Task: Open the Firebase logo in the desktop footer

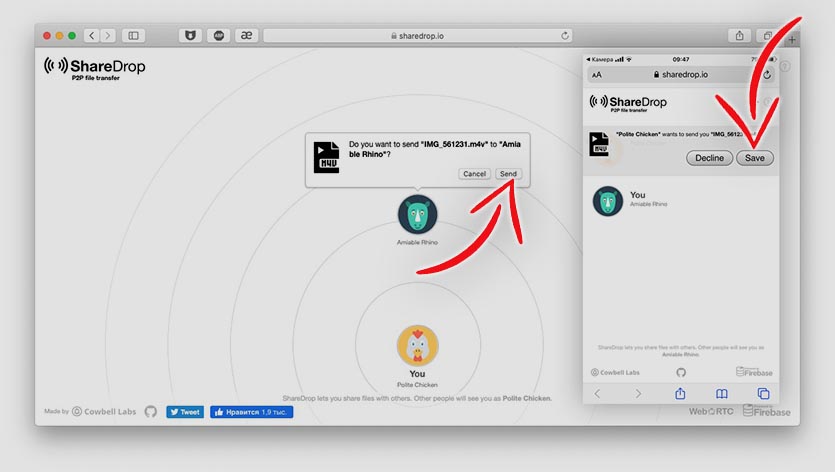Action: 766,411
